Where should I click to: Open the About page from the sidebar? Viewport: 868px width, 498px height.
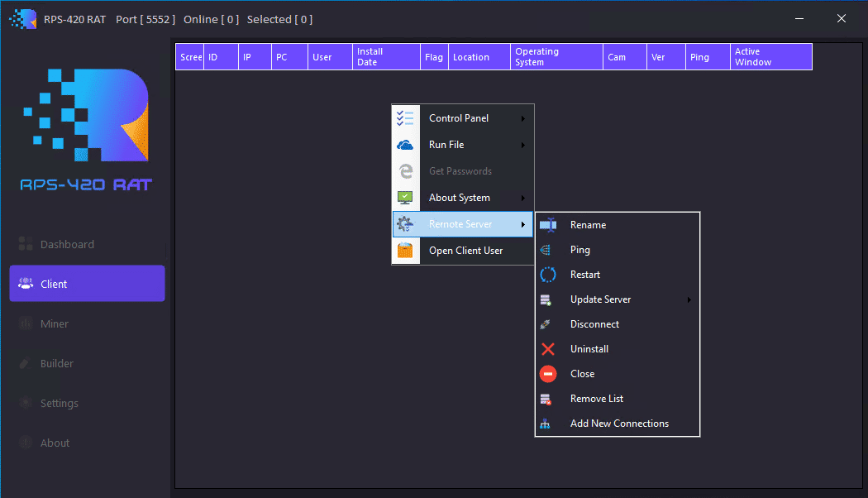55,443
